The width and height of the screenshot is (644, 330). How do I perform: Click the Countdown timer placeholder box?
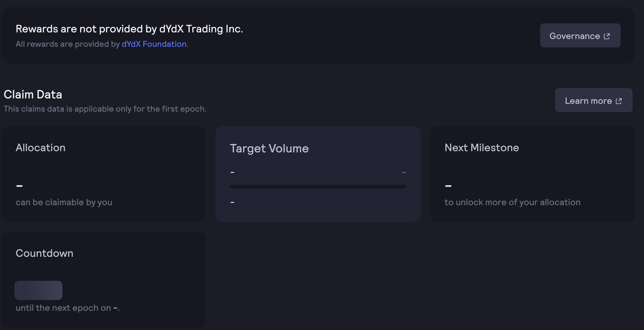point(38,290)
